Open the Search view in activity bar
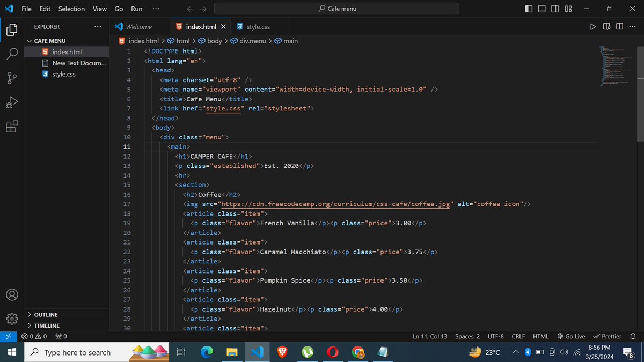The height and width of the screenshot is (362, 644). tap(12, 54)
